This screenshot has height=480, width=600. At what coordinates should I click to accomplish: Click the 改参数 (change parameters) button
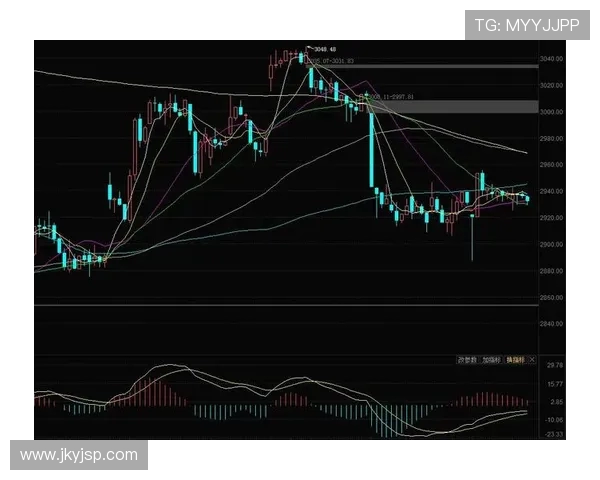pos(467,359)
